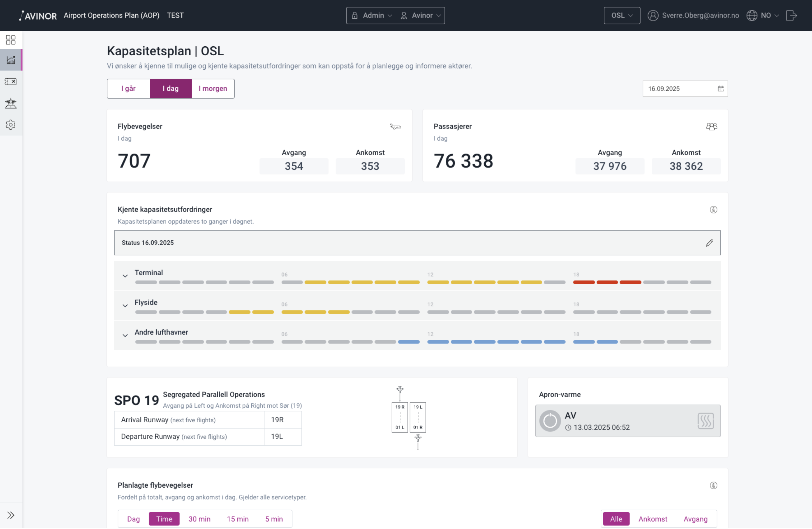Select the 30 min interval option
Viewport: 812px width, 529px height.
199,519
